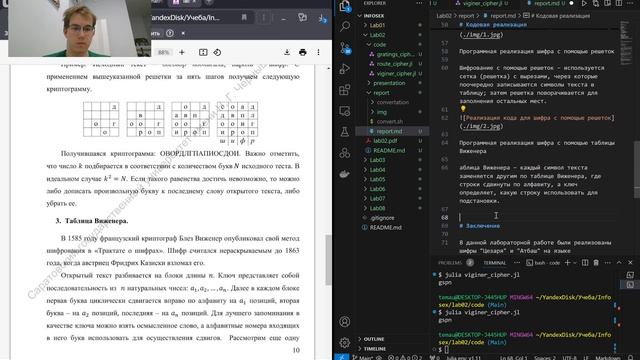Image resolution: width=640 pixels, height=360 pixels.
Task: Open the Search view in activity bar
Action: pos(345,27)
